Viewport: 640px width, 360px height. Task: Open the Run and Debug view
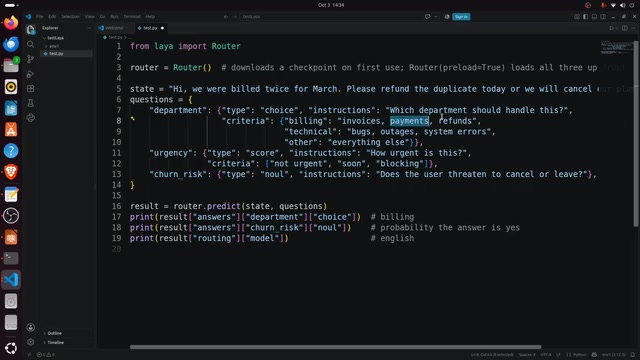(31, 74)
